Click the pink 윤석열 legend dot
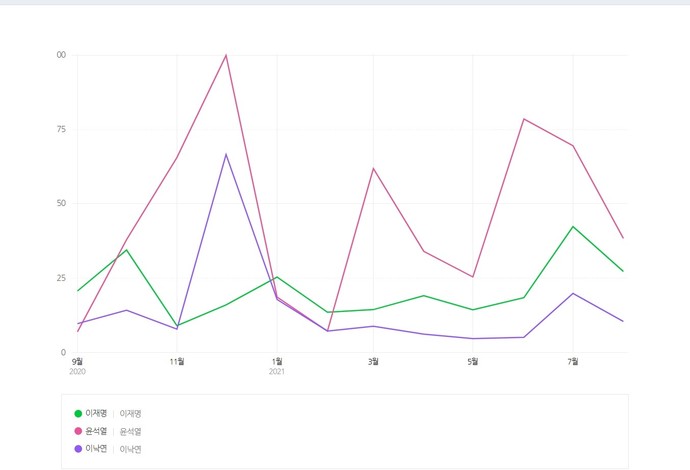690x470 pixels. tap(78, 431)
